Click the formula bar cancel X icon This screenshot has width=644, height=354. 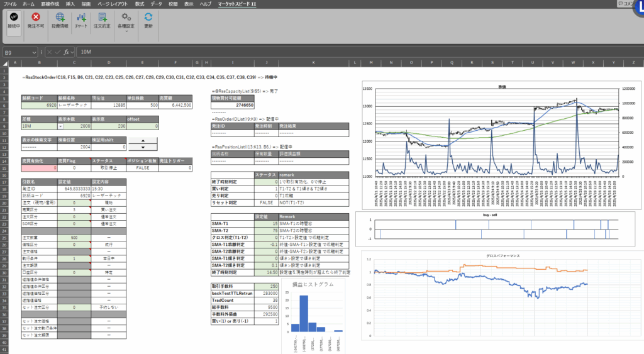click(x=49, y=52)
